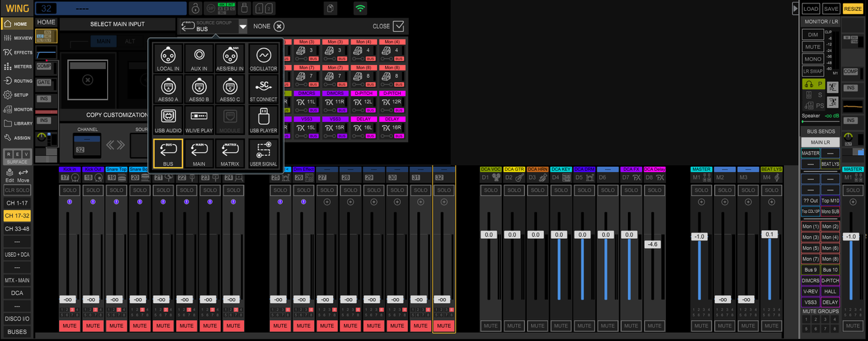Open the SOURCE GROUP dropdown arrow
The width and height of the screenshot is (868, 341).
coord(243,26)
